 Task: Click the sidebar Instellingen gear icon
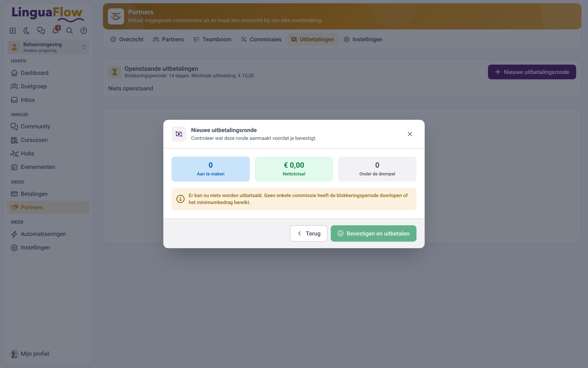coord(14,248)
